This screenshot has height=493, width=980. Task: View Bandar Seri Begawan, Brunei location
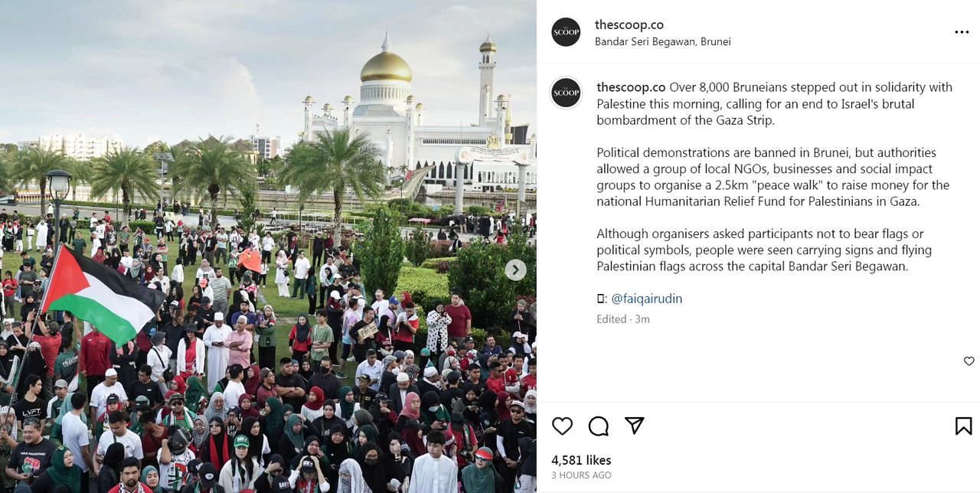point(663,41)
